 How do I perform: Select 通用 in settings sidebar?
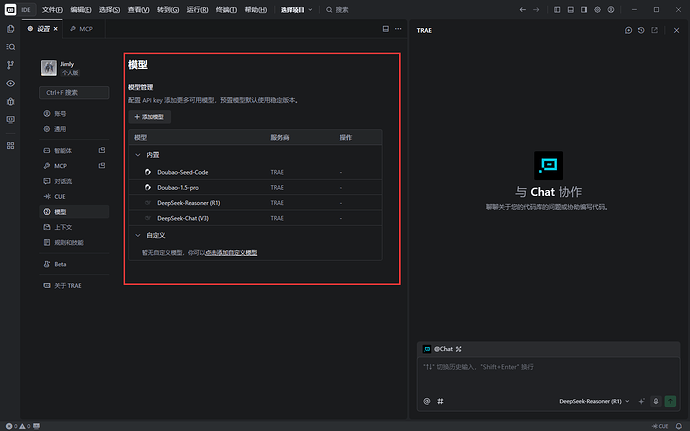pos(74,129)
